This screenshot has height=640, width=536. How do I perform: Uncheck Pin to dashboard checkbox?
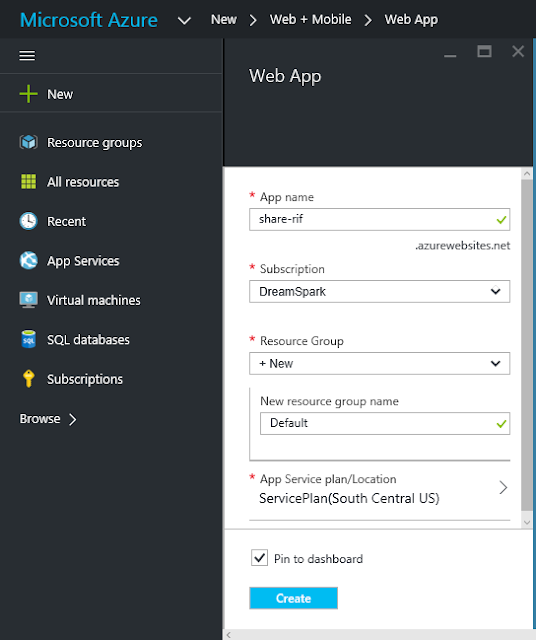point(260,558)
